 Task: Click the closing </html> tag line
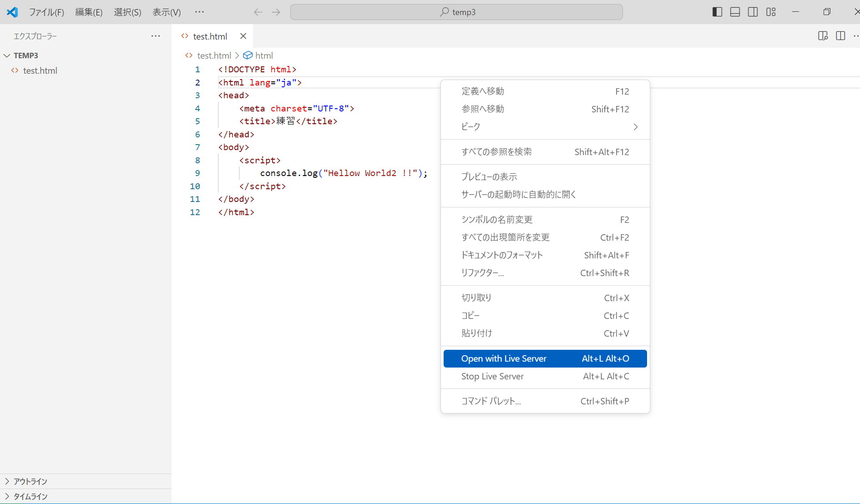point(236,212)
